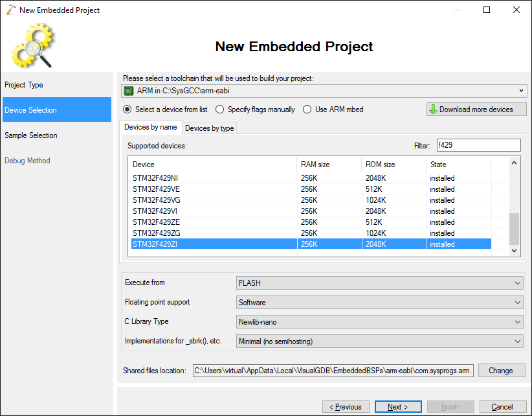Click the device Filter text field

coord(478,145)
